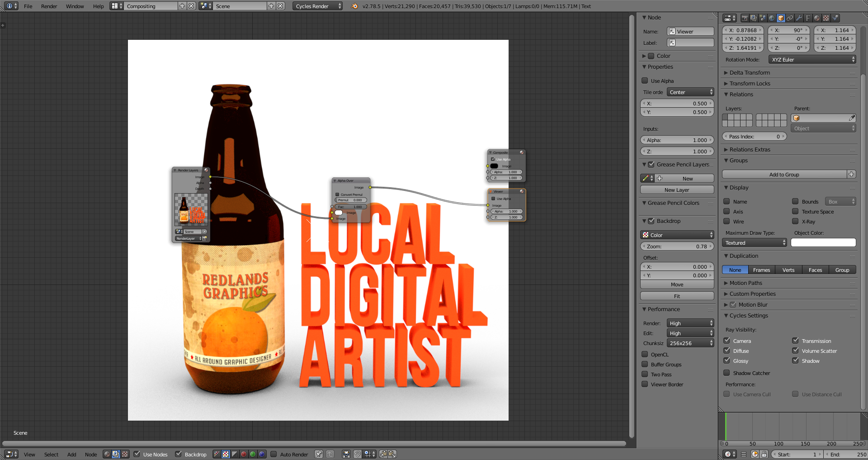Open the Scene properties tab

click(x=763, y=18)
